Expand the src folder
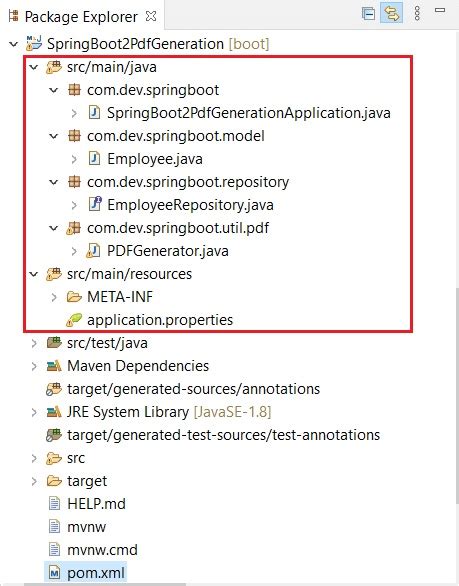459x586 pixels. pyautogui.click(x=34, y=458)
